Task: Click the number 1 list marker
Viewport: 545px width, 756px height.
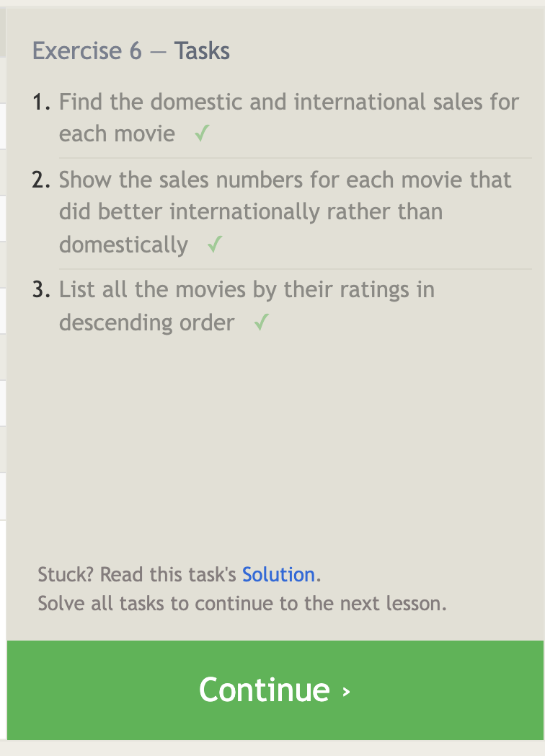Action: pyautogui.click(x=42, y=102)
